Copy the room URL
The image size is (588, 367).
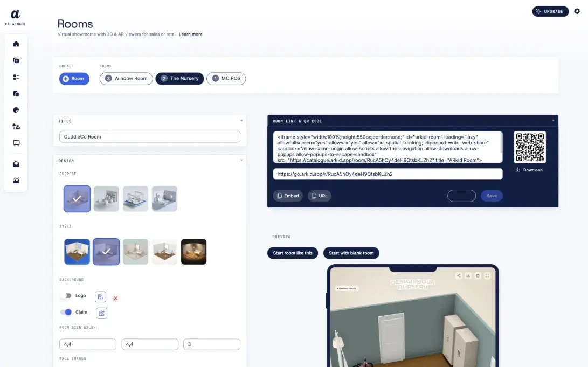pyautogui.click(x=320, y=196)
